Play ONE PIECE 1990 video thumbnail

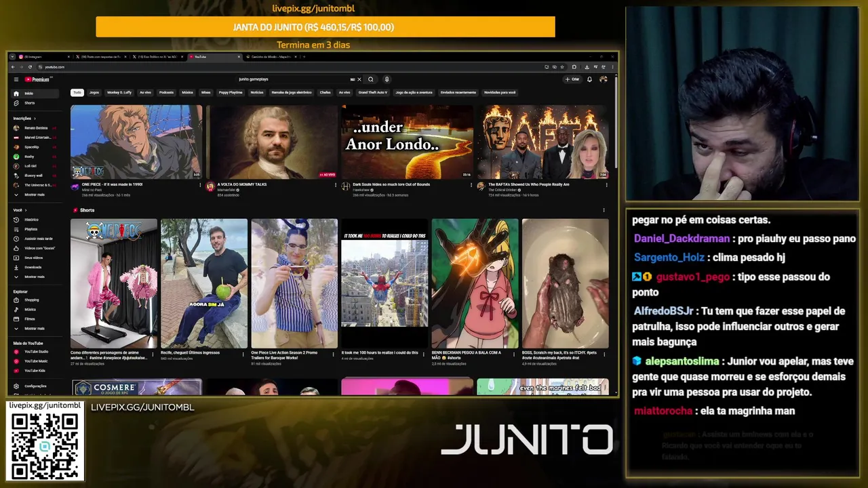[x=136, y=142]
